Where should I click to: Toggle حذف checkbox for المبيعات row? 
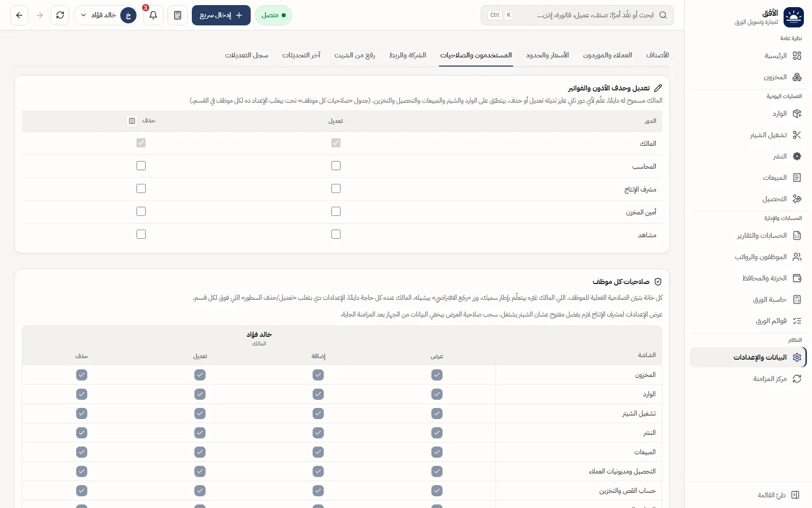pos(82,452)
